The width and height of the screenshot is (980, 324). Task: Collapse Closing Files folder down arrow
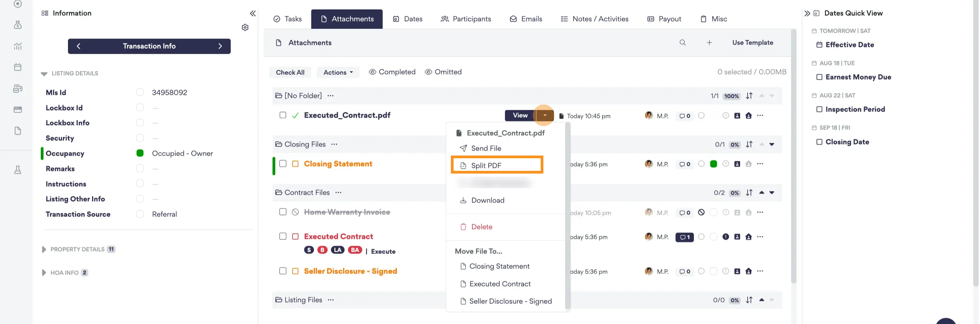coord(771,144)
